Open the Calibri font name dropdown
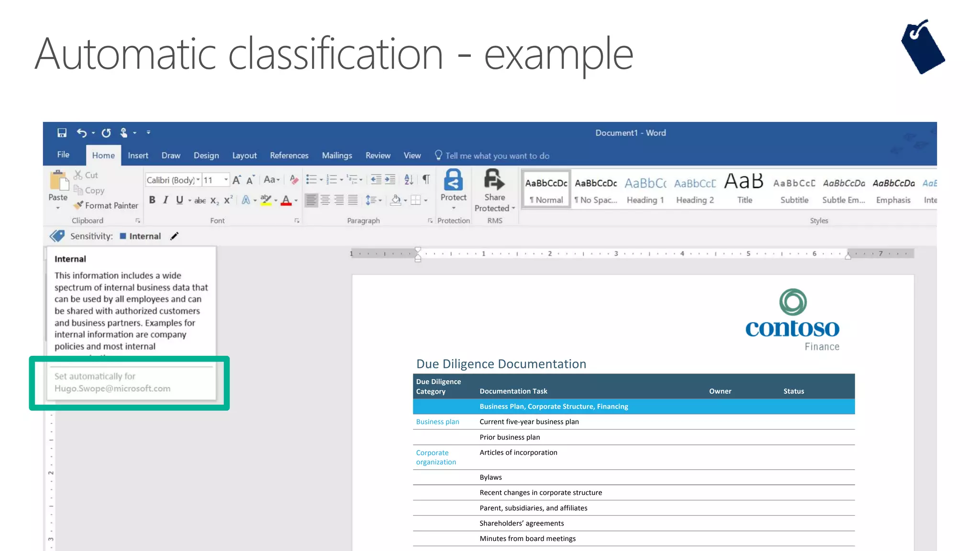980x551 pixels. (198, 180)
